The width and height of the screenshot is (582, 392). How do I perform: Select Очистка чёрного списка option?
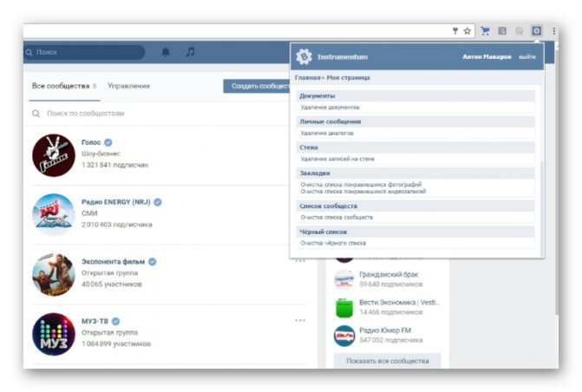[x=333, y=243]
